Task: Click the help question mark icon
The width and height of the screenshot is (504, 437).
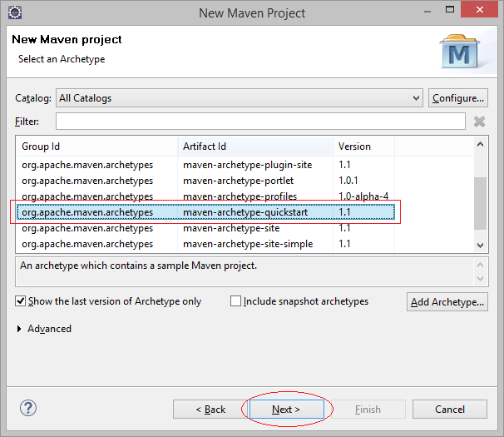Action: click(x=28, y=409)
